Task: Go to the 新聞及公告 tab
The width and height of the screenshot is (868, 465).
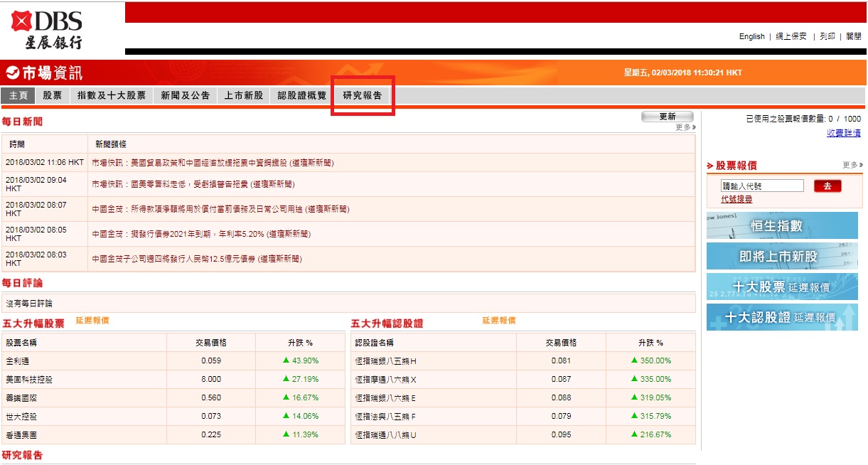Action: [185, 95]
